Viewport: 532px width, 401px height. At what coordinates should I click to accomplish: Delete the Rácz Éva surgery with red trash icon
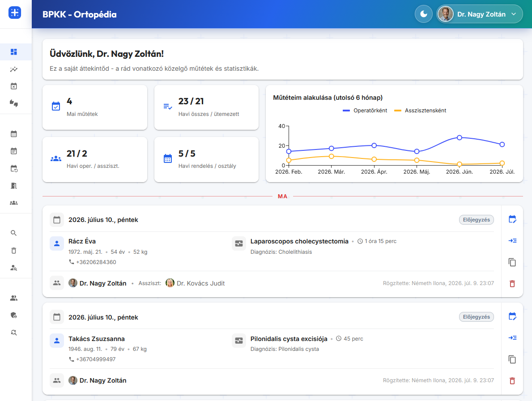[512, 284]
